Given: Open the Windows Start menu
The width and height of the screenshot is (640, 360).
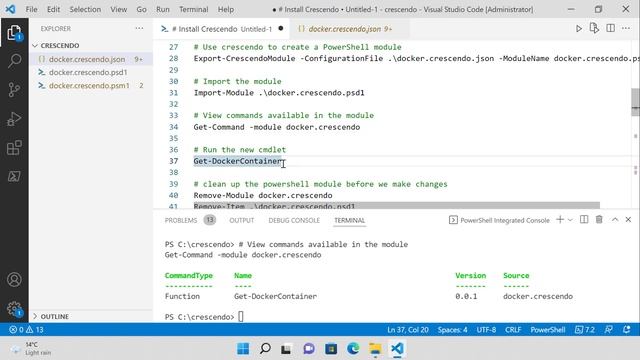Looking at the screenshot, I should coord(243,349).
